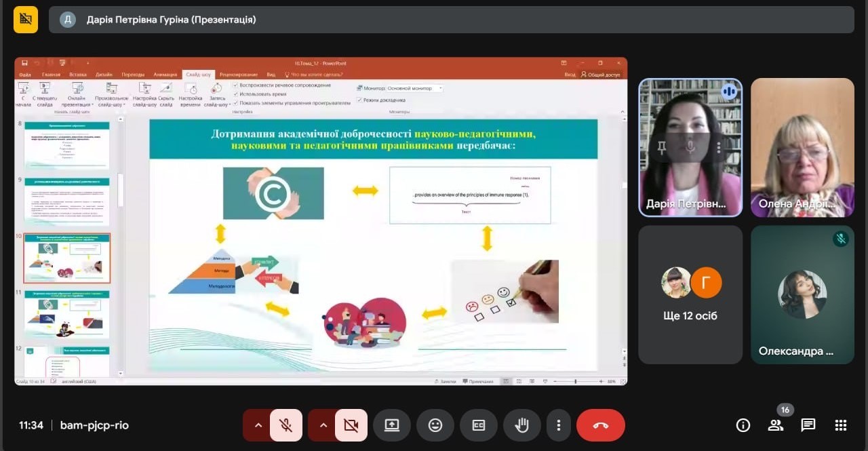Expand microphone audio settings arrow

pos(258,425)
